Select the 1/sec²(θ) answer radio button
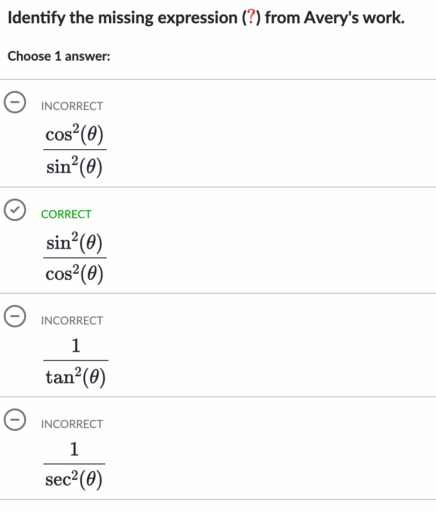This screenshot has height=512, width=436. coord(15,420)
